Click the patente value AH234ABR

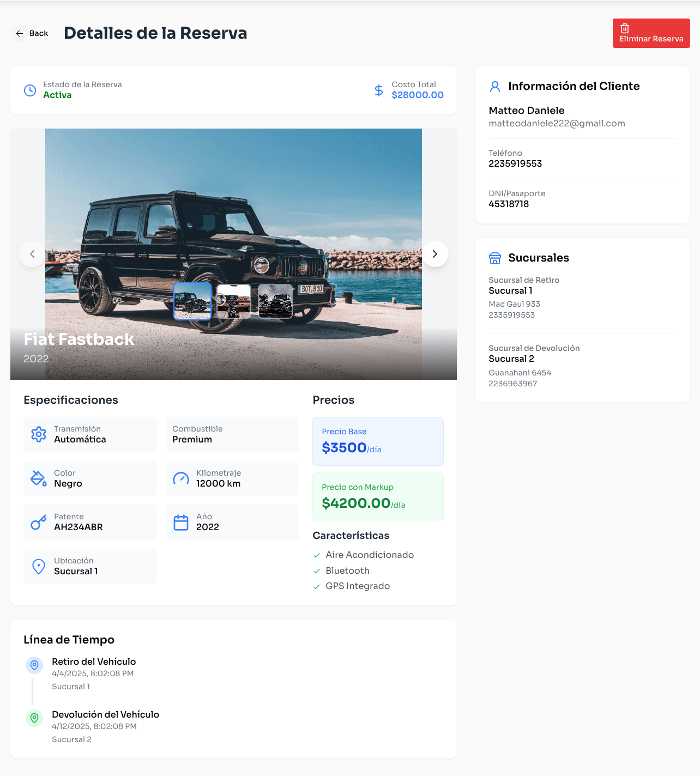79,527
